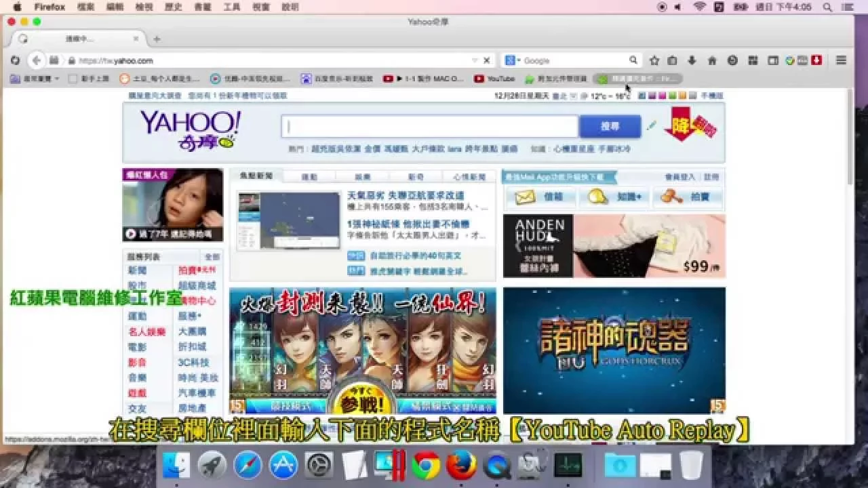
Task: Click 電影 in Yahoo service list
Action: (x=137, y=347)
